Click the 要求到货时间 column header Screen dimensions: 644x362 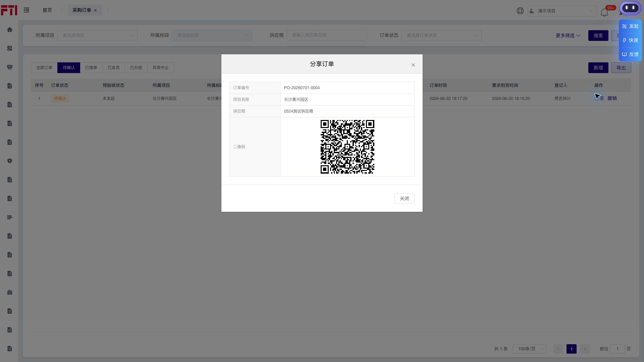505,85
